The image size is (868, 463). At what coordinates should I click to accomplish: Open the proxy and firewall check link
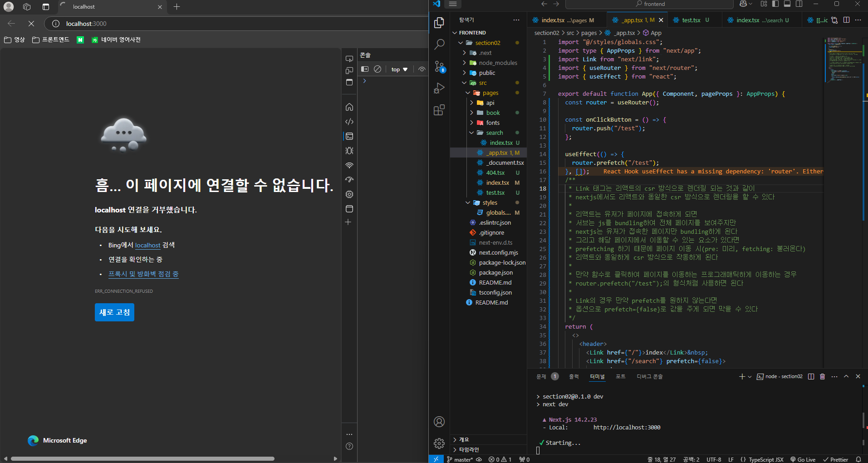[143, 274]
